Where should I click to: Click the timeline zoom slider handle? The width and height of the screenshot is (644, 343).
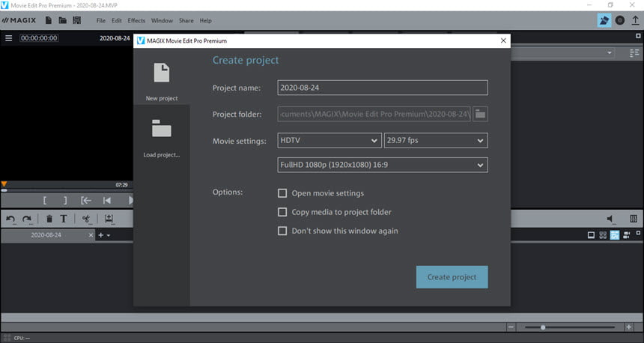point(543,327)
